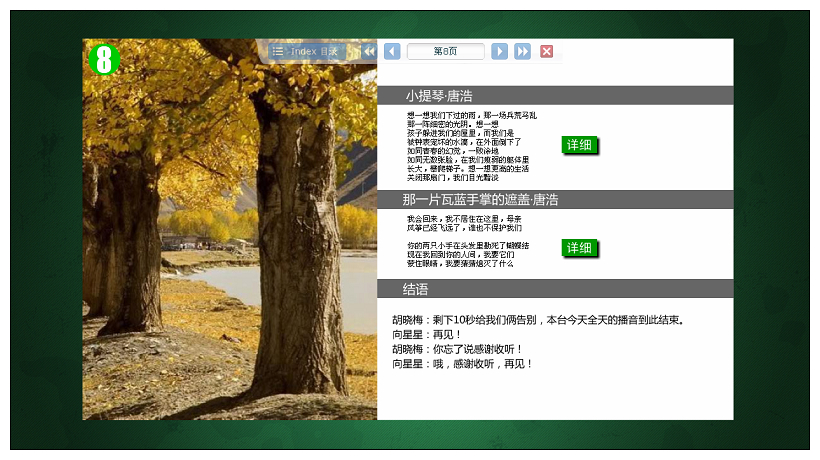The width and height of the screenshot is (820, 460).
Task: Select the 那一片瓦蓝手掌的遮盖·唐浩 header
Action: (x=555, y=200)
